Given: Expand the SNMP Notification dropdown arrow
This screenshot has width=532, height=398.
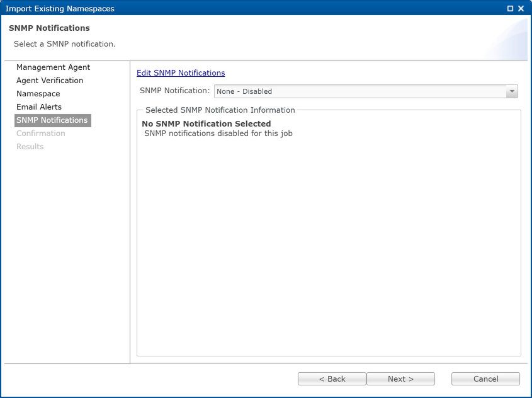Looking at the screenshot, I should (x=512, y=91).
